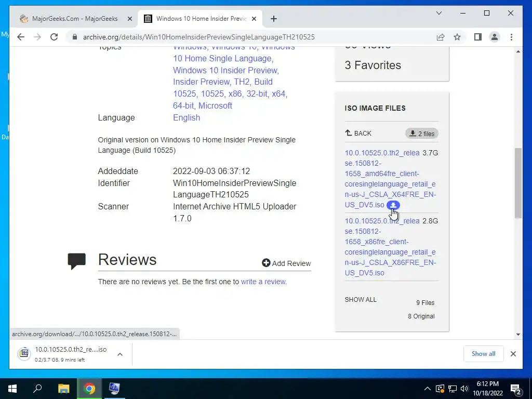Open the browser side panel icon
Image resolution: width=532 pixels, height=399 pixels.
coord(478,37)
